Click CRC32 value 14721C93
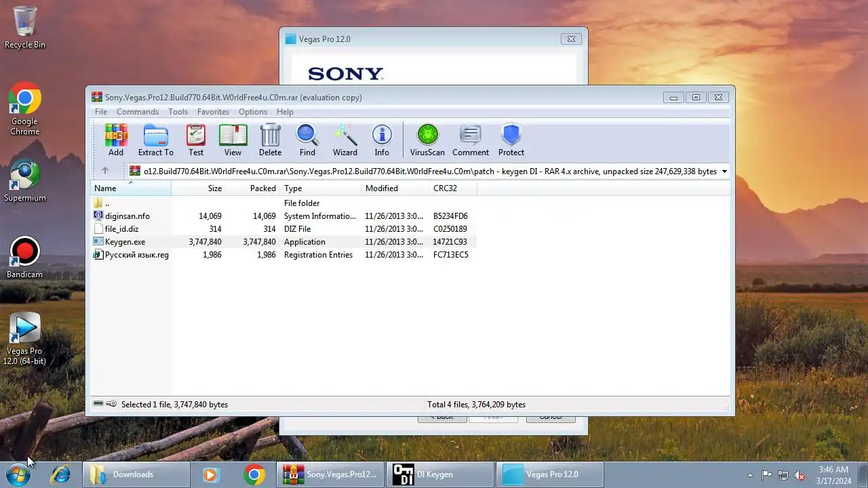The height and width of the screenshot is (488, 868). (x=450, y=242)
